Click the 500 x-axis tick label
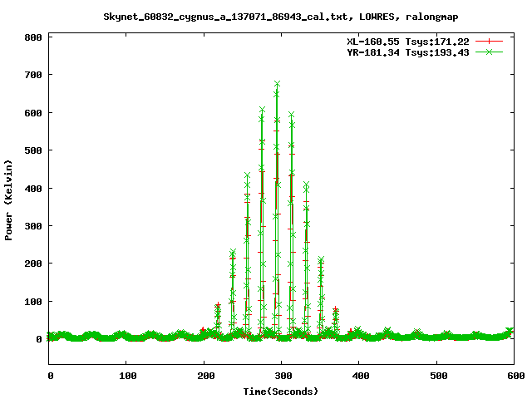This screenshot has height=399, width=532. 439,376
